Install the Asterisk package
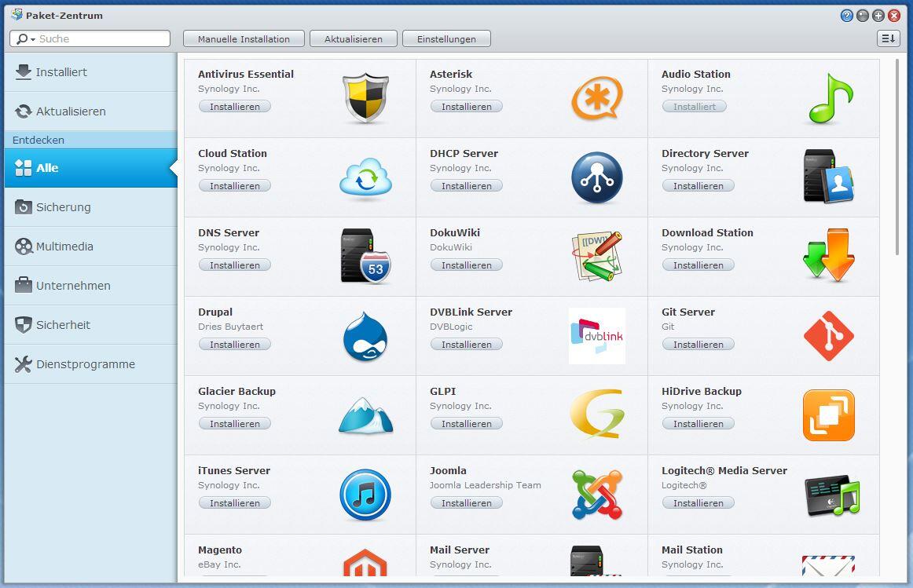 point(467,107)
